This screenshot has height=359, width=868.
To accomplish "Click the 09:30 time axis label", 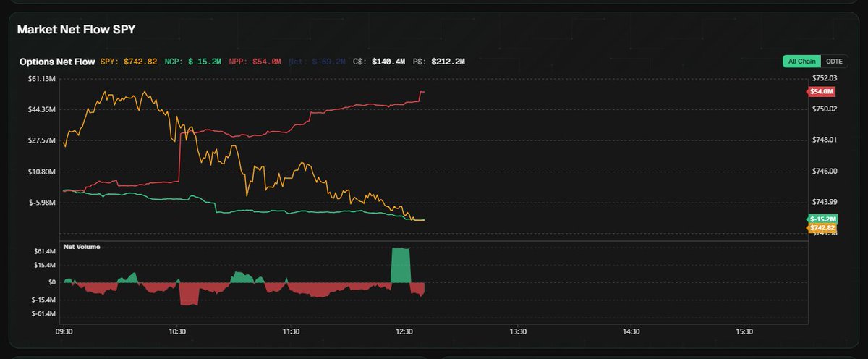I will [x=64, y=331].
